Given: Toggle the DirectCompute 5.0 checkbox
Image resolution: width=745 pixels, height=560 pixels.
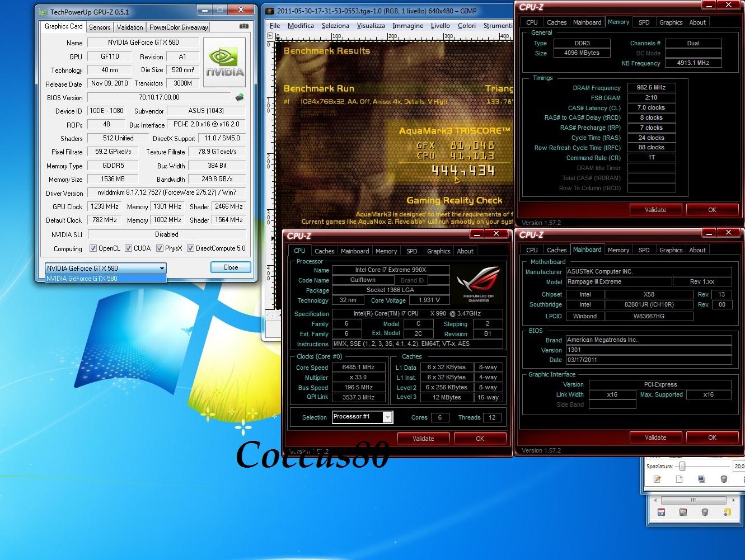Looking at the screenshot, I should (x=190, y=248).
